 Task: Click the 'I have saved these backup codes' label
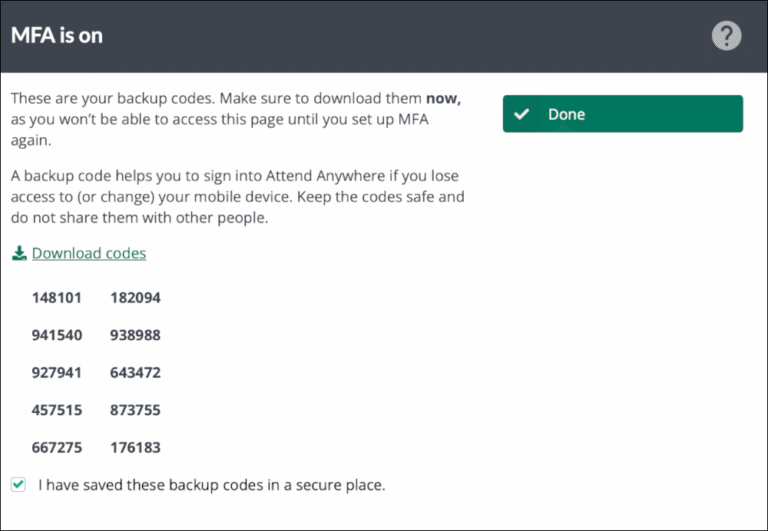pyautogui.click(x=211, y=485)
